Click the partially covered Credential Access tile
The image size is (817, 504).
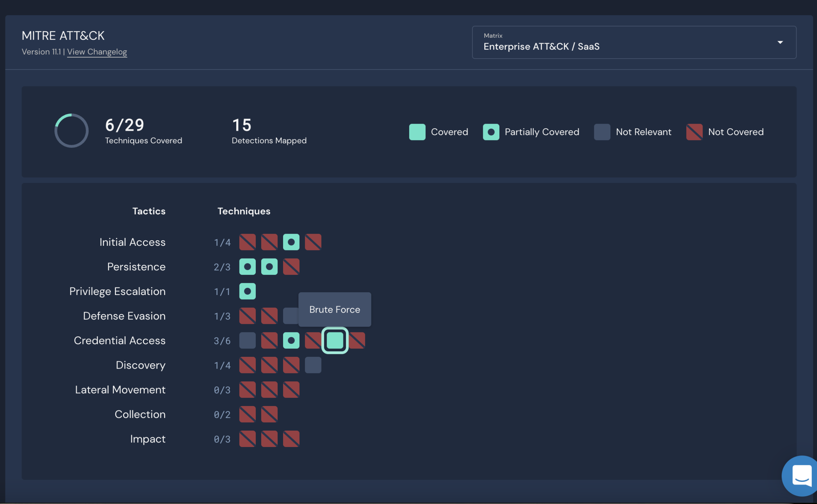(291, 340)
